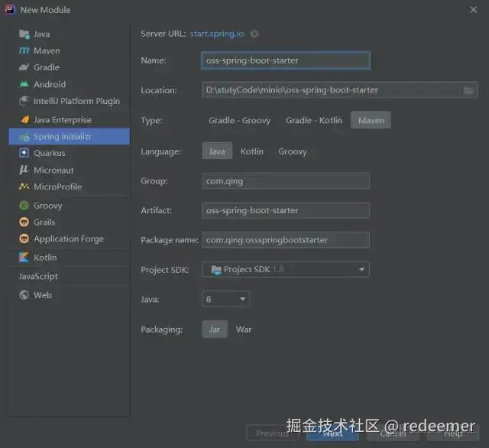Select Gradle - Groovy project type
This screenshot has height=448, width=489.
(x=239, y=121)
